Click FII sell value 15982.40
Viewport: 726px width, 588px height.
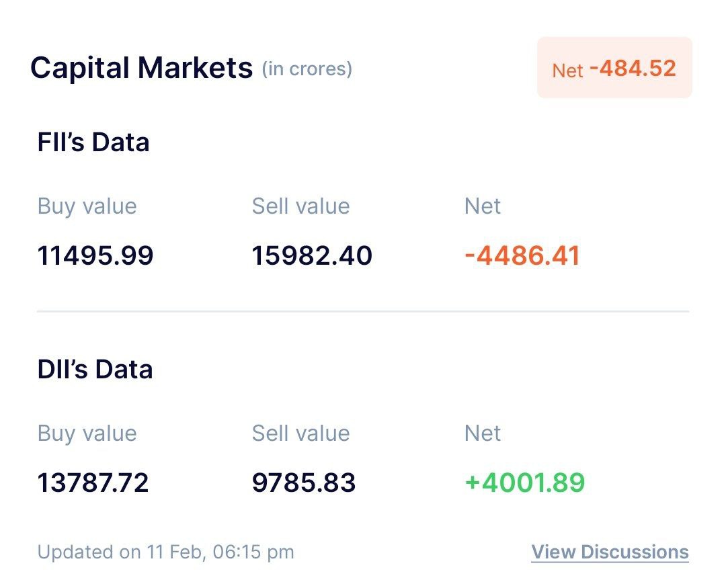coord(312,255)
